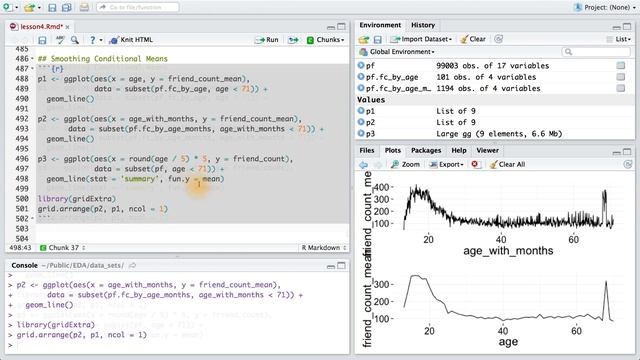Expand the p2 value entry
The image size is (640, 360).
coord(361,122)
